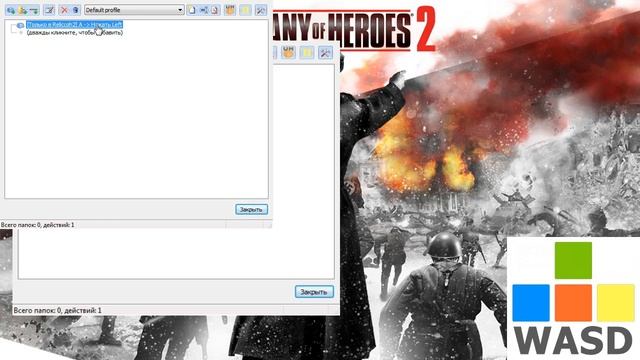Click back window status 'Всего папок: 0, действий: 1'
Viewport: 640px width, 360px height.
tap(58, 311)
